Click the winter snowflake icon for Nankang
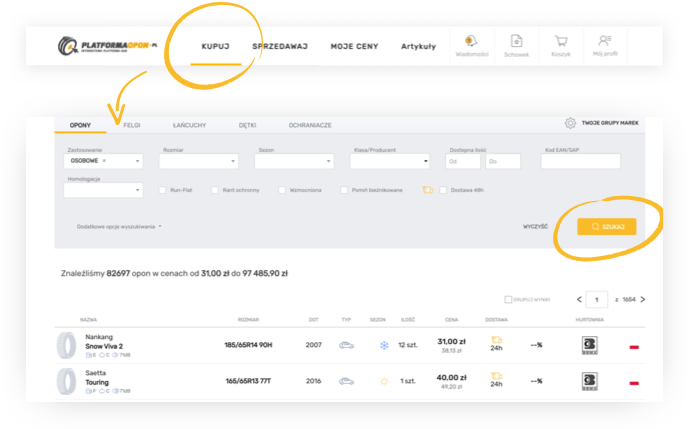Image resolution: width=689 pixels, height=429 pixels. click(x=383, y=346)
